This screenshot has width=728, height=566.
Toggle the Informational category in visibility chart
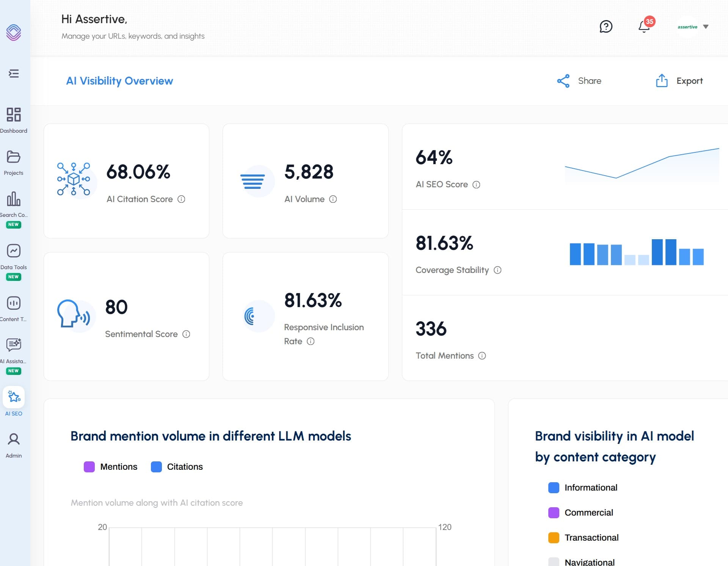pyautogui.click(x=583, y=488)
